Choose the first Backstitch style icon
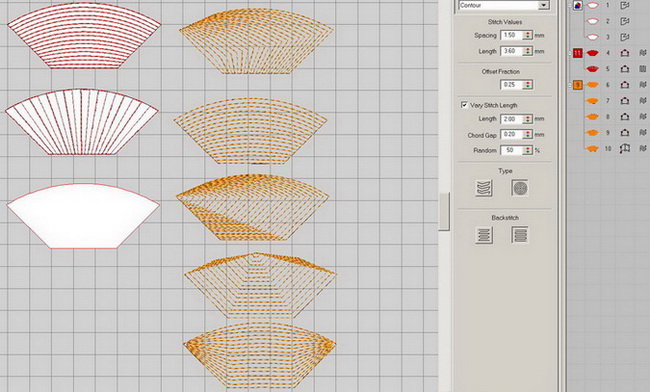650x392 pixels. pyautogui.click(x=484, y=235)
